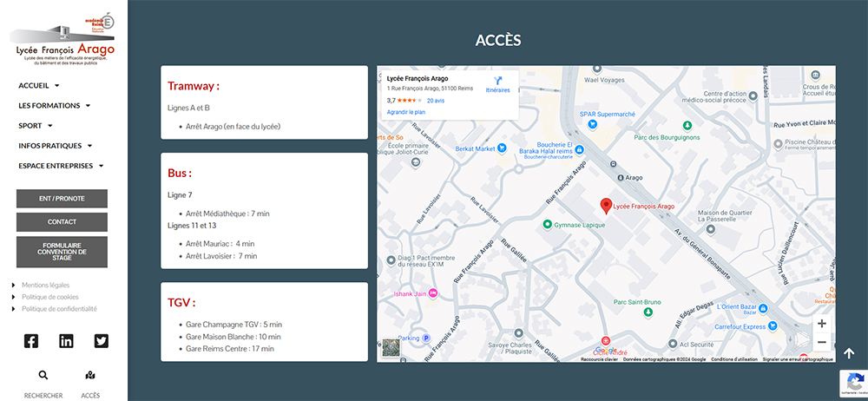Click the Savoye Charles Plaquiste marker

pyautogui.click(x=519, y=333)
